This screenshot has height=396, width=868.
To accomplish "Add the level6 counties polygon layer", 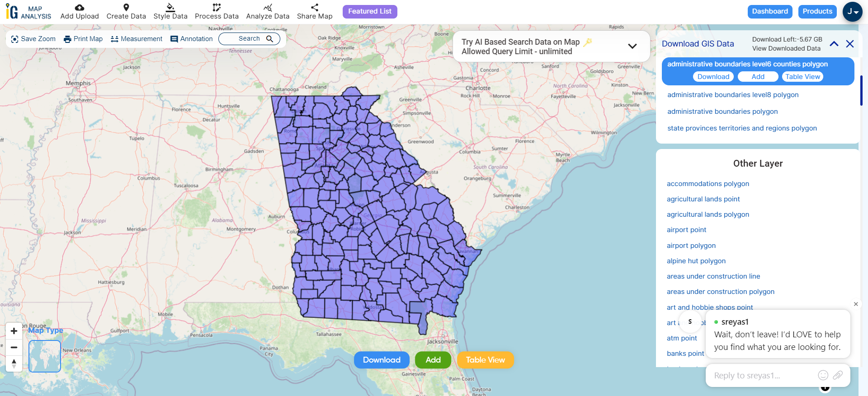I will click(x=758, y=77).
